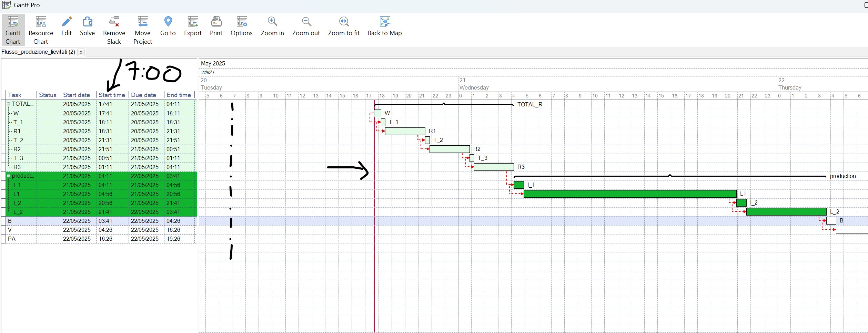This screenshot has width=868, height=333.
Task: Collapse the production task group
Action: tap(9, 176)
